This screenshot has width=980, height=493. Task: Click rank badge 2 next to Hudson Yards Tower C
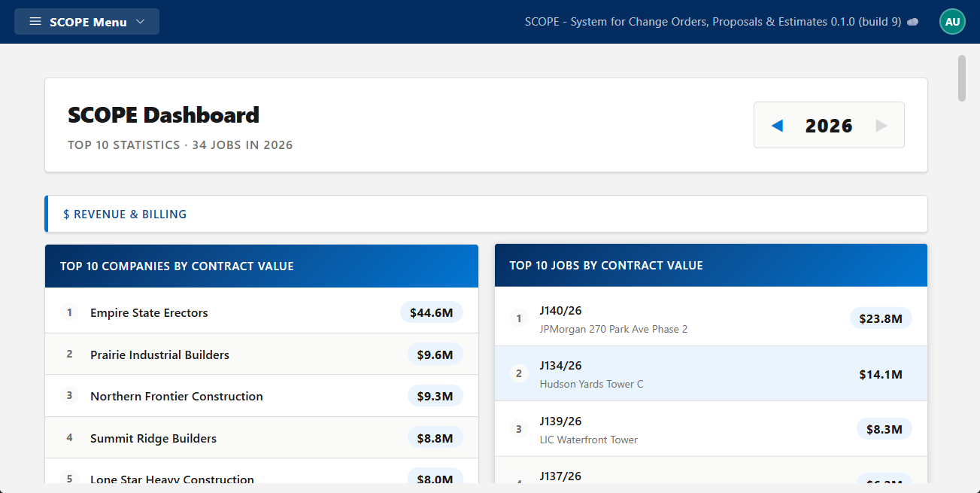click(x=518, y=373)
